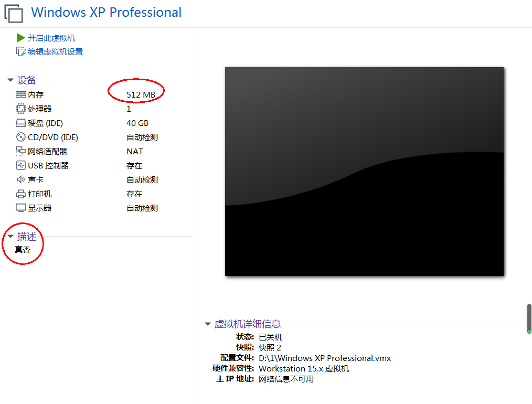Select the network adapter (网络适配器) icon

pos(21,152)
